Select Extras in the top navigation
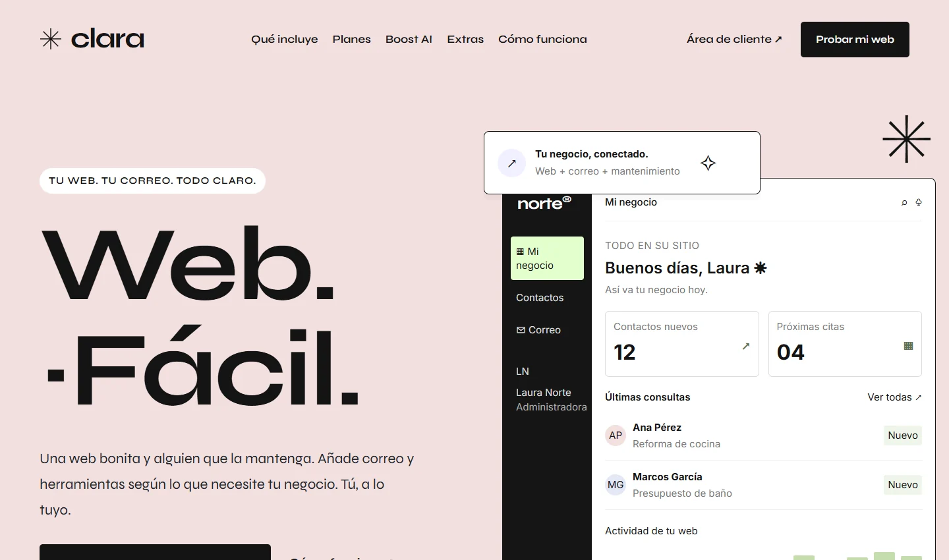 coord(465,40)
